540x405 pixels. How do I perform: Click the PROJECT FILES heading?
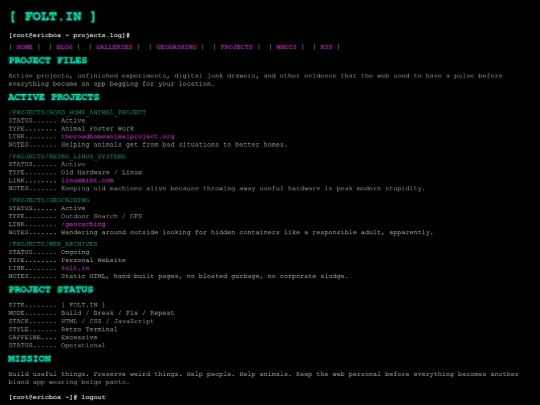coord(48,61)
